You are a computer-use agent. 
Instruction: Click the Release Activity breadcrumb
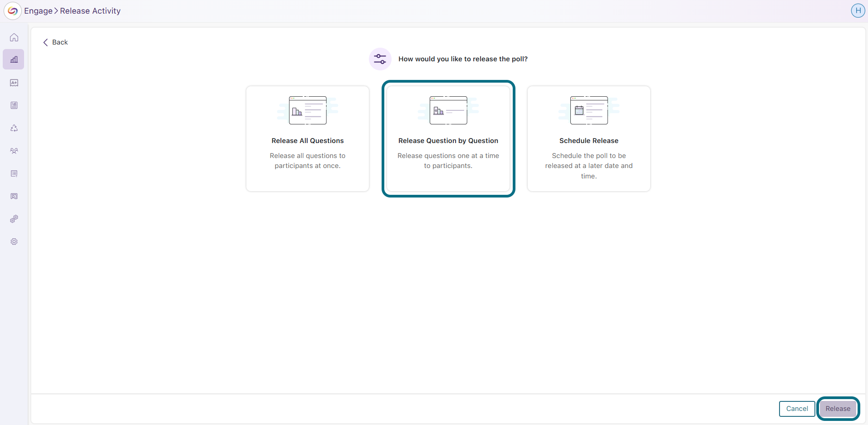[90, 11]
